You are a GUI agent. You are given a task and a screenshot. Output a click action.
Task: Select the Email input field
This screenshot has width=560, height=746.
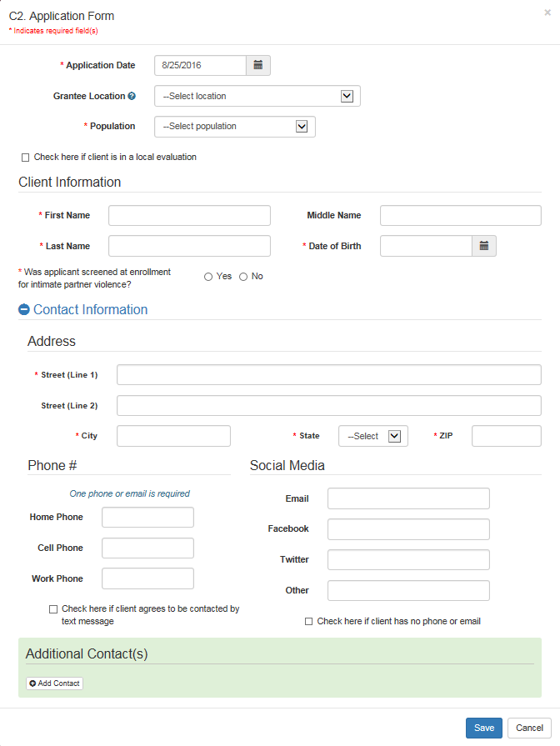tap(408, 498)
